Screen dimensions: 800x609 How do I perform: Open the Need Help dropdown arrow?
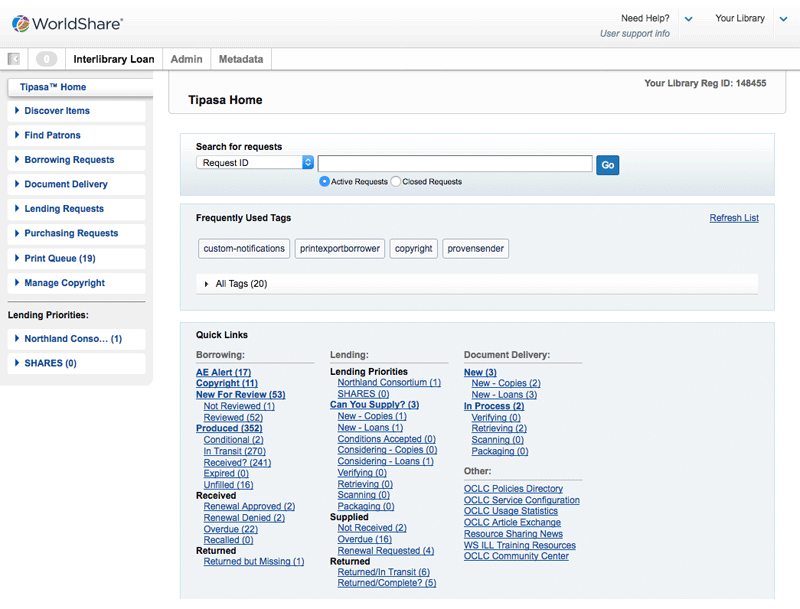tap(688, 19)
